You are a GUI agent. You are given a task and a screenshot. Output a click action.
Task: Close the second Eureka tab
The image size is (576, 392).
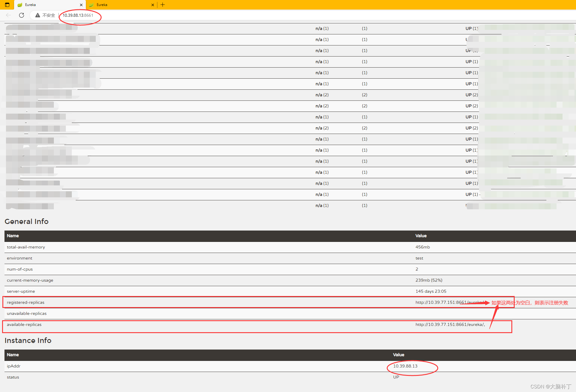(153, 5)
